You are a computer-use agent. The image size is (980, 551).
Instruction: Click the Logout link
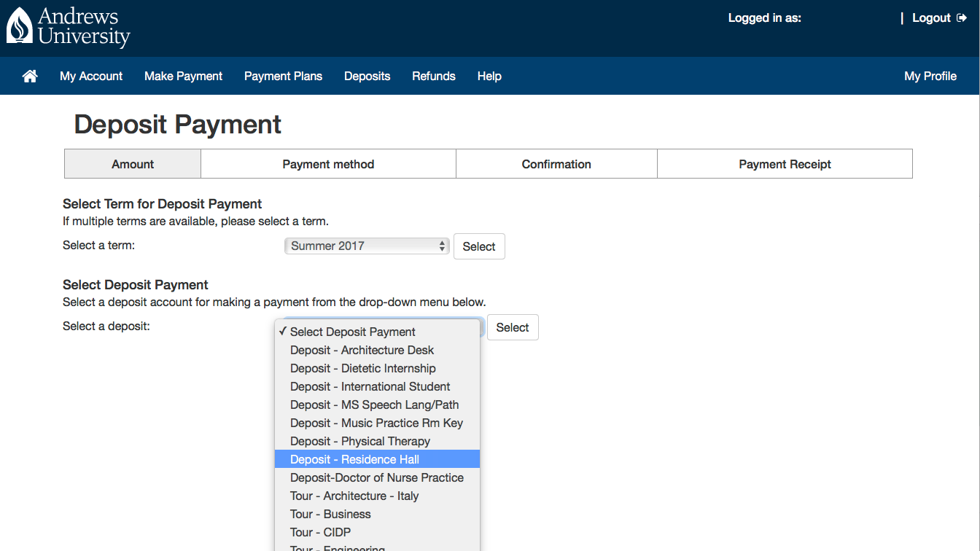[931, 18]
